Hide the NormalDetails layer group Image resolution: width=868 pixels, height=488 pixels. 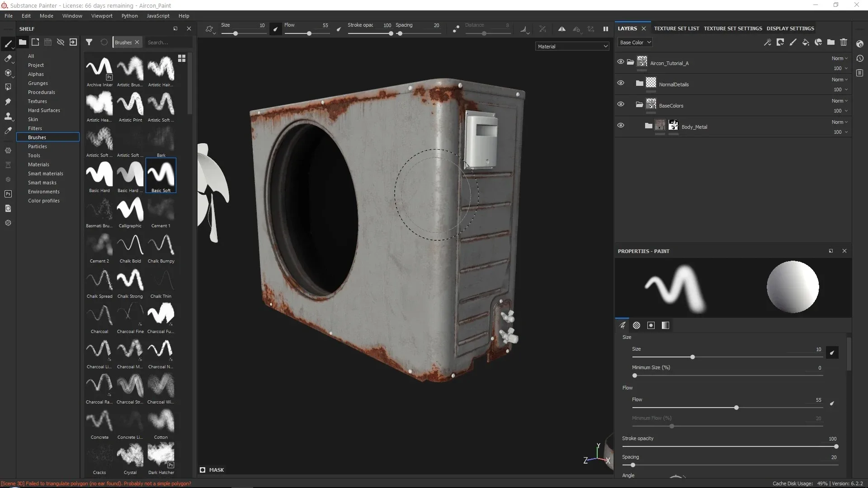pos(620,83)
